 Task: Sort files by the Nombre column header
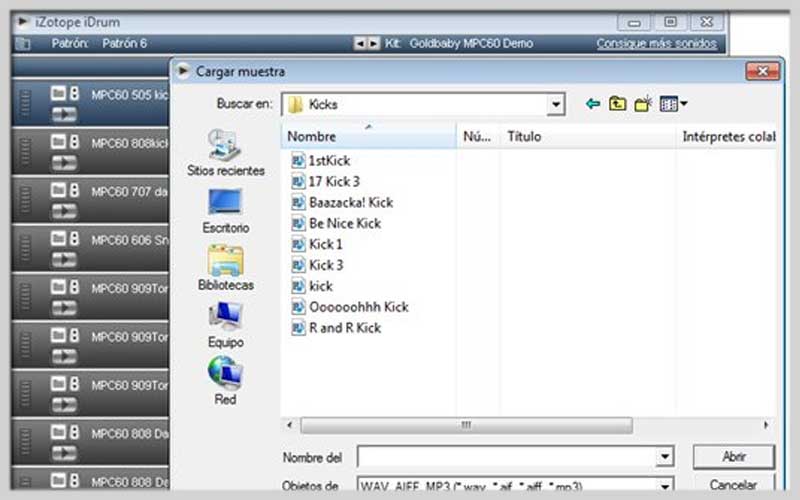(x=368, y=137)
